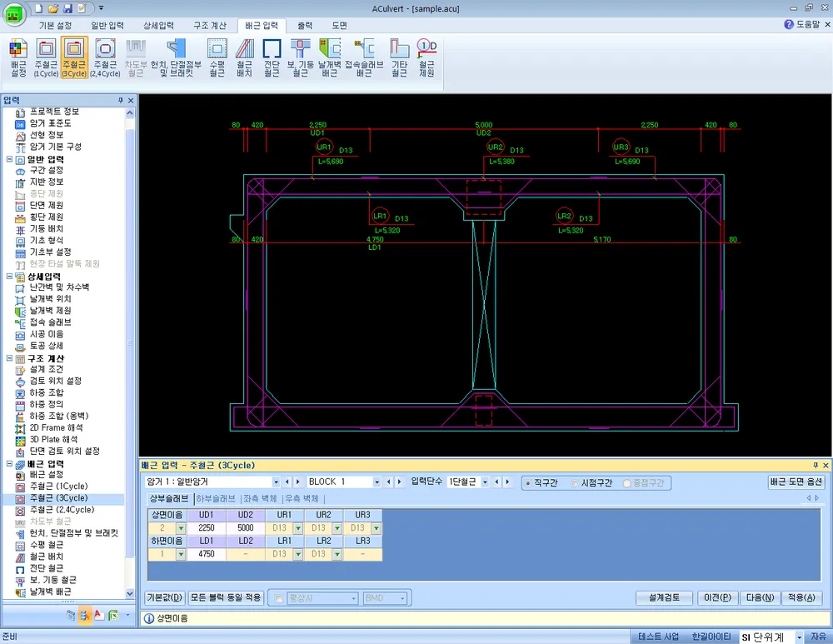Click the 적용(A) button
The height and width of the screenshot is (644, 833).
coord(801,598)
